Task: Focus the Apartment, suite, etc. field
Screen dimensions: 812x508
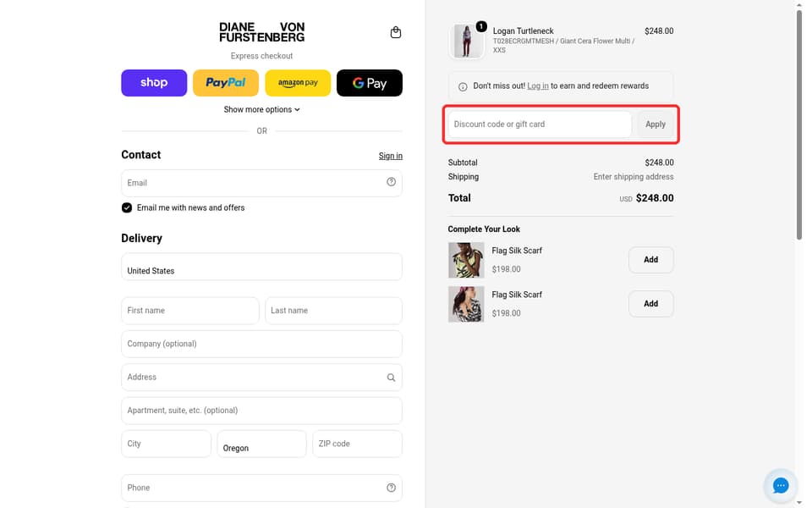Action: pos(261,411)
